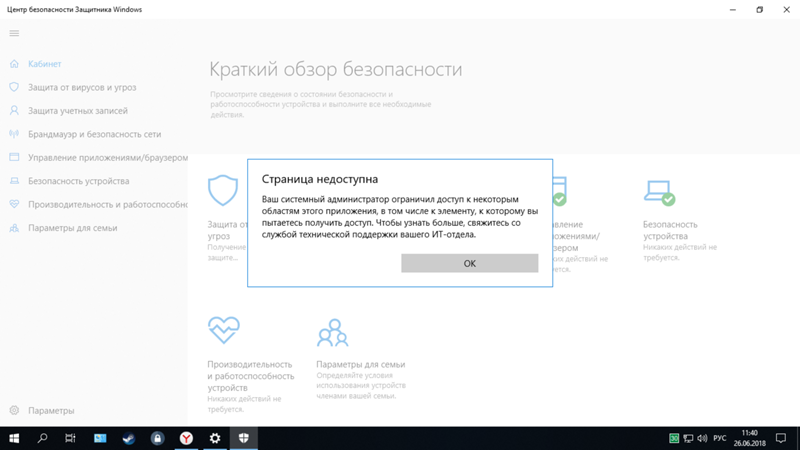Image resolution: width=800 pixels, height=450 pixels.
Task: Open Параметры at sidebar bottom
Action: (51, 411)
